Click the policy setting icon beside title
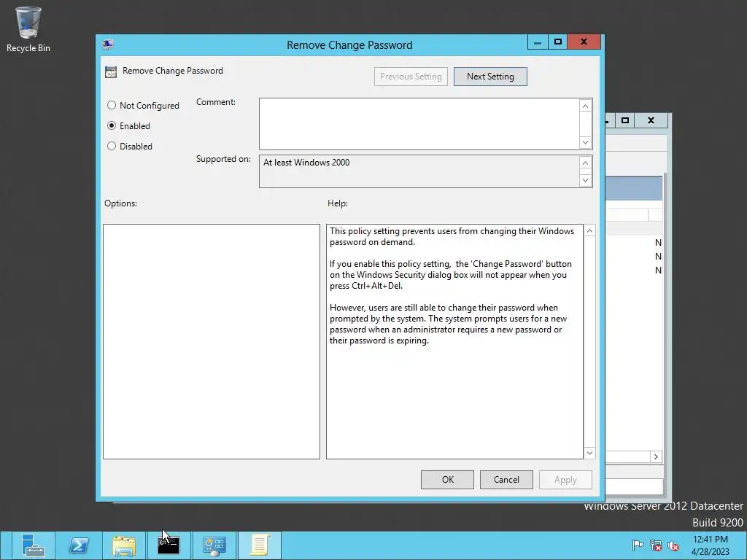 click(x=111, y=71)
